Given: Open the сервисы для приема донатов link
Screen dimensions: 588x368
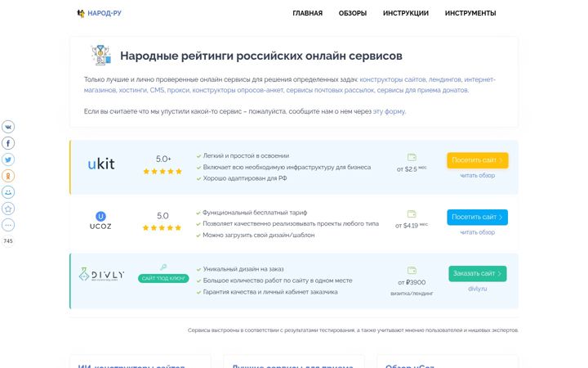Looking at the screenshot, I should [x=423, y=90].
